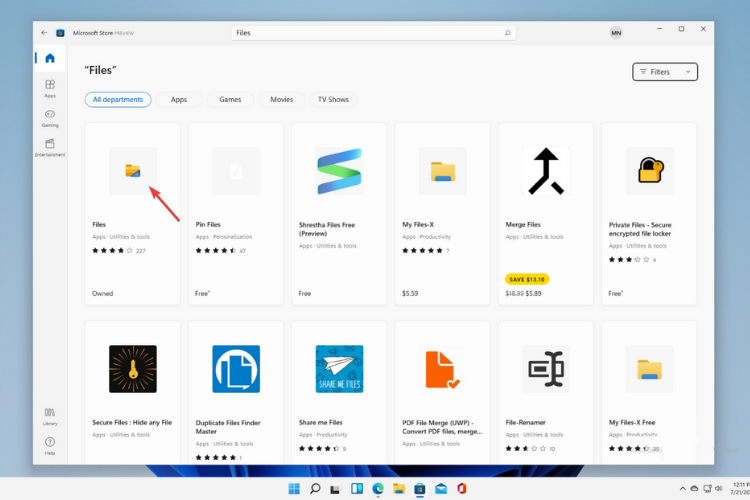Open the Office app from the taskbar

[462, 489]
